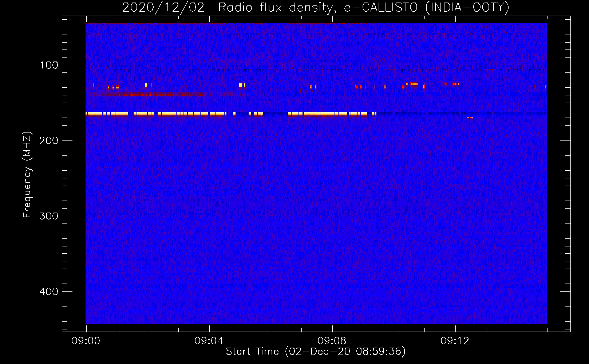Click the 09:12 time tick label
Image resolution: width=589 pixels, height=364 pixels.
coord(455,341)
